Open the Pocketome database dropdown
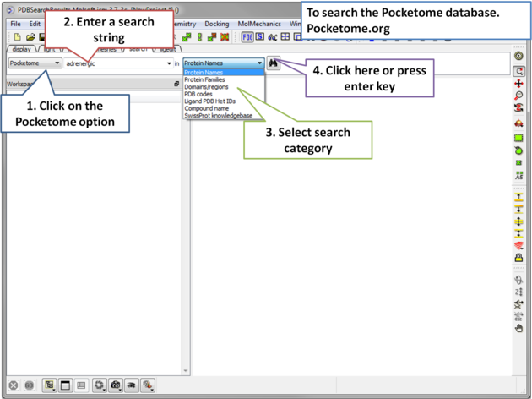The height and width of the screenshot is (399, 532). tap(35, 63)
